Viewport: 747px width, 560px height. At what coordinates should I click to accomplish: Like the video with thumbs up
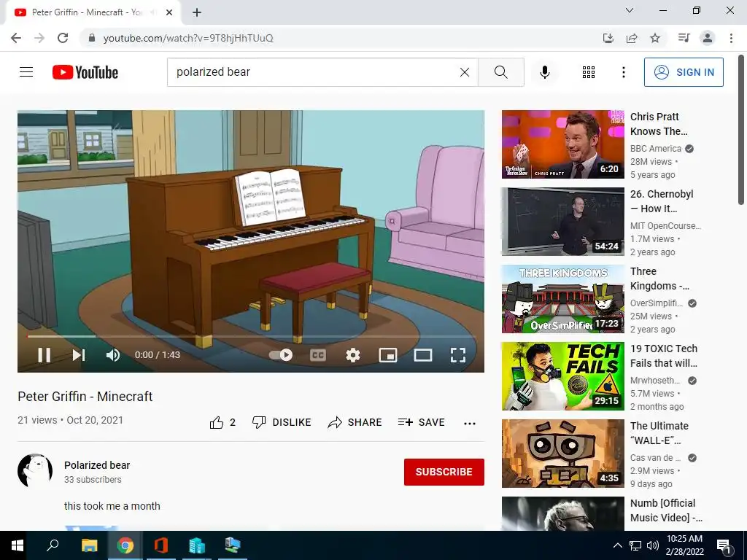(x=222, y=422)
